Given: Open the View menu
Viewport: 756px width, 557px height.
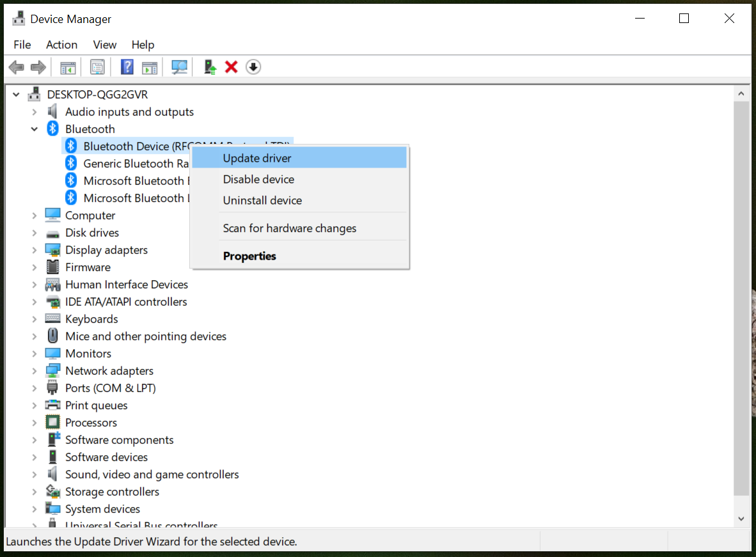Looking at the screenshot, I should click(x=105, y=45).
